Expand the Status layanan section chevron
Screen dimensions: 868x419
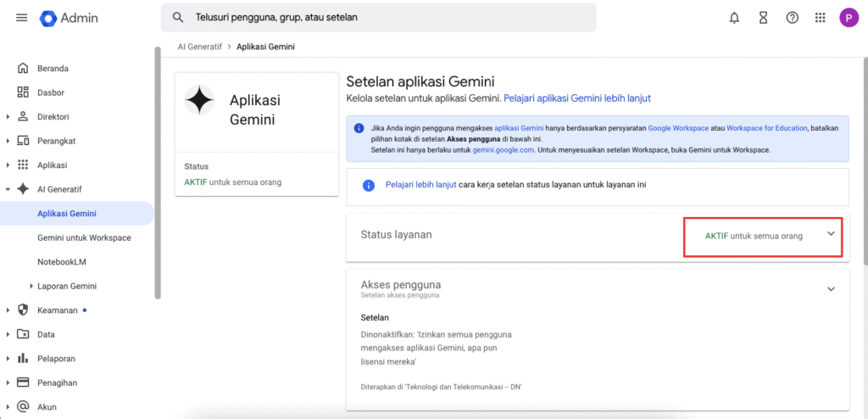click(x=831, y=234)
